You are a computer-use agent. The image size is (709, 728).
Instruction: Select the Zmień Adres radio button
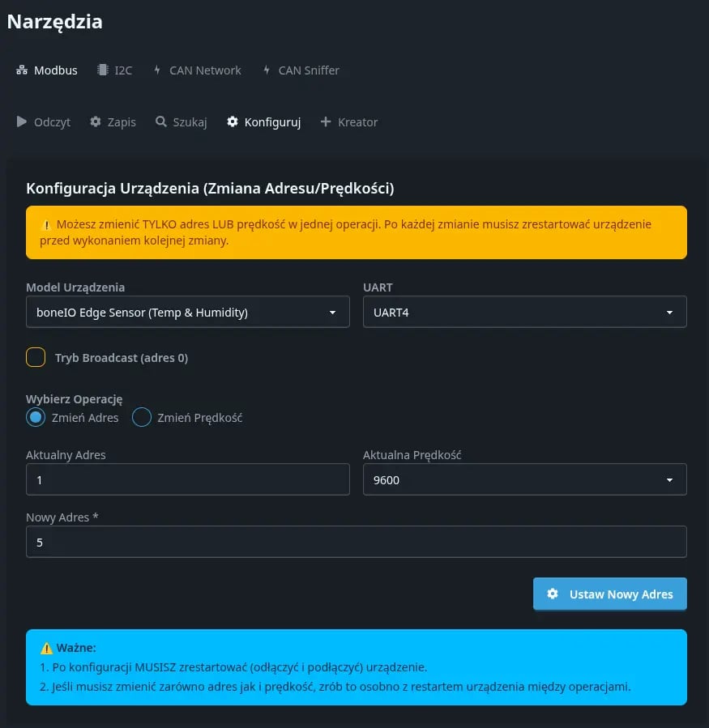click(x=34, y=417)
